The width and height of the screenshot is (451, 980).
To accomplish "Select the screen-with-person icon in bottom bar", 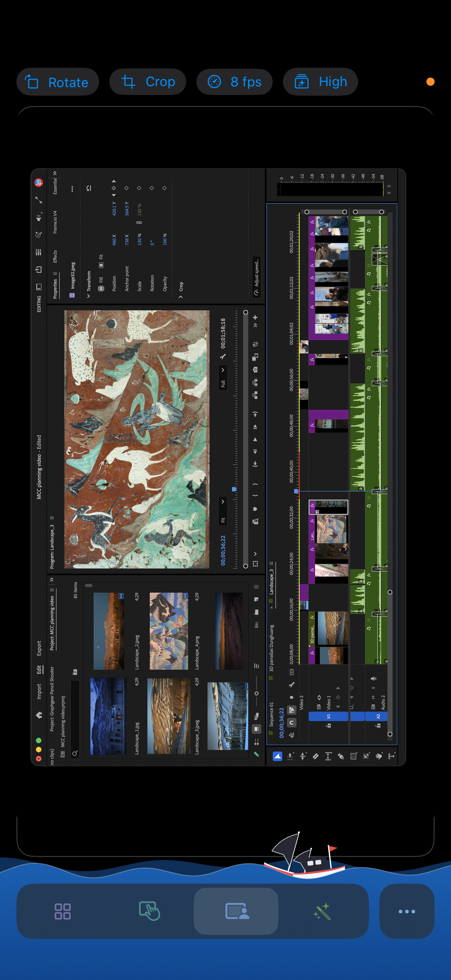I will (x=236, y=911).
